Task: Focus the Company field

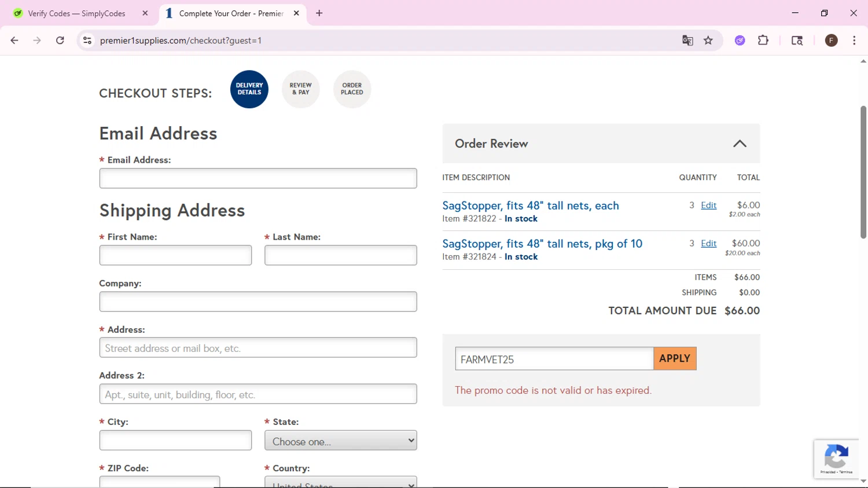Action: (258, 302)
